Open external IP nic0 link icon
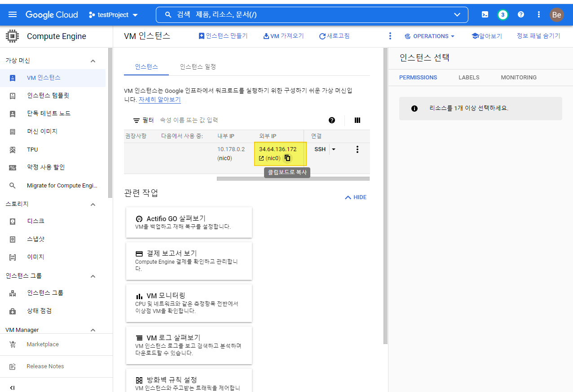Viewport: 573px width, 392px height. click(261, 158)
